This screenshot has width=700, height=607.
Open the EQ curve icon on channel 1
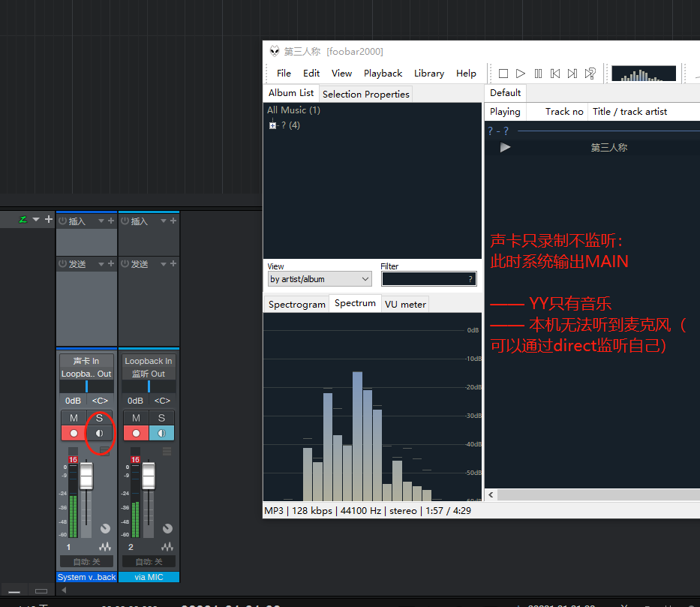tap(104, 546)
